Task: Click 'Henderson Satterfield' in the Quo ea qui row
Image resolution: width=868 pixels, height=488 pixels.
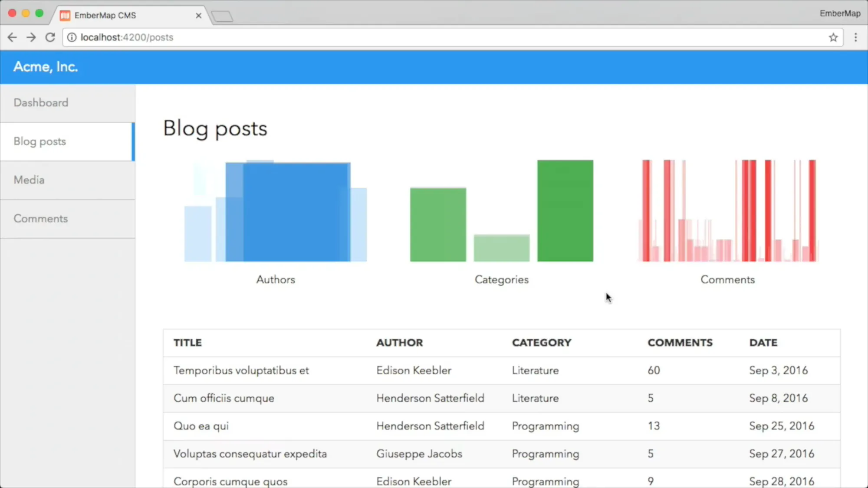Action: tap(430, 426)
